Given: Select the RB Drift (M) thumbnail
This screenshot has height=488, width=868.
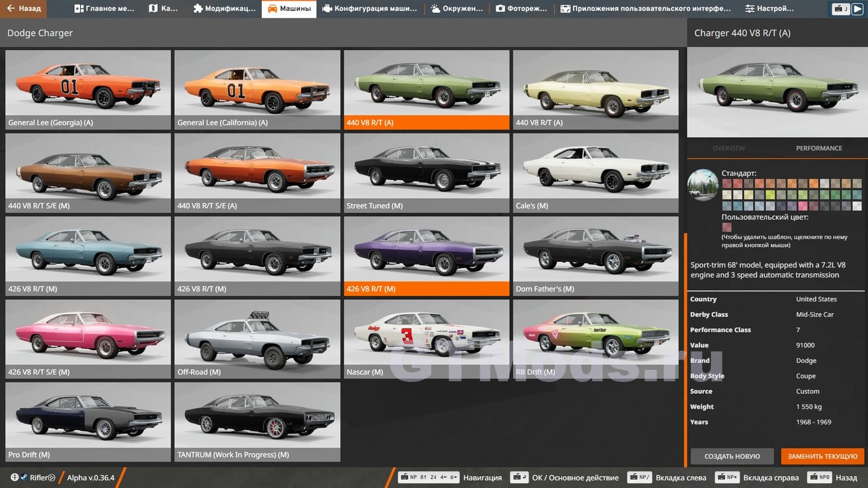Looking at the screenshot, I should point(595,339).
